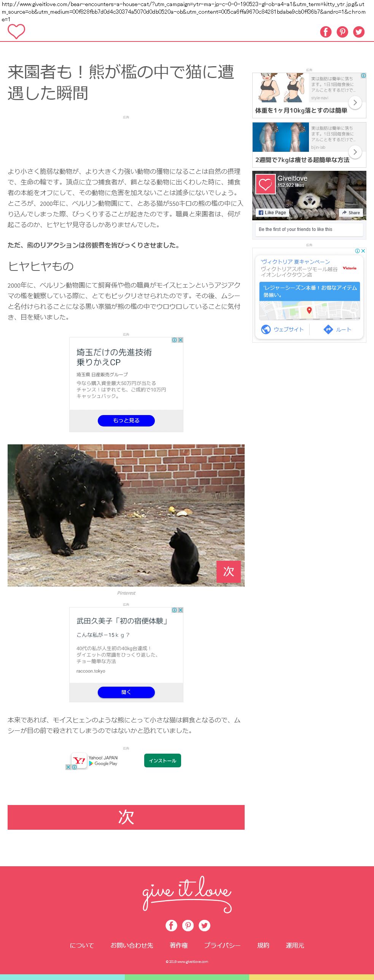
Task: Expand arrow on 体重を1ヶ月10kg ad
Action: click(355, 102)
